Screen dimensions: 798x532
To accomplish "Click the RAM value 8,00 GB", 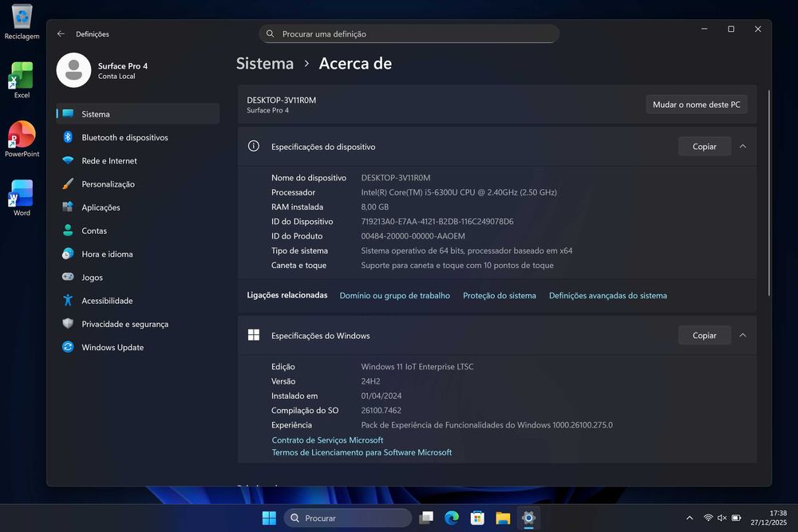I will 374,207.
